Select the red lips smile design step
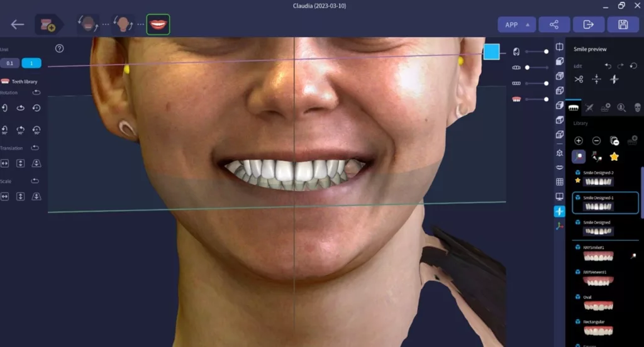The height and width of the screenshot is (347, 644). pos(158,25)
